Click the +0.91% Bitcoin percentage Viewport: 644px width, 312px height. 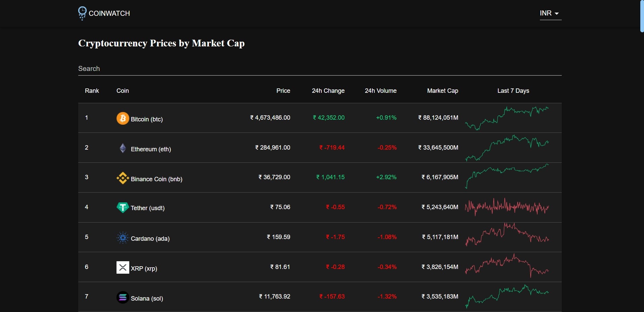coord(386,118)
